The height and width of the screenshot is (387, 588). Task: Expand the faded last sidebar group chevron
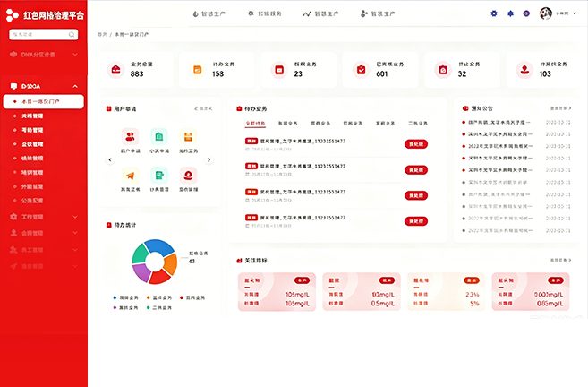pyautogui.click(x=75, y=266)
